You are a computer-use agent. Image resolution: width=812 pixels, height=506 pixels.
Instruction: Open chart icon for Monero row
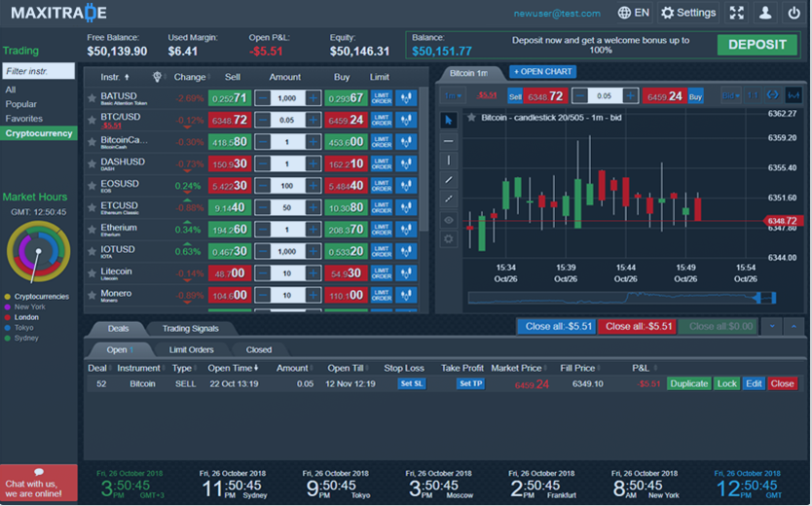click(406, 296)
